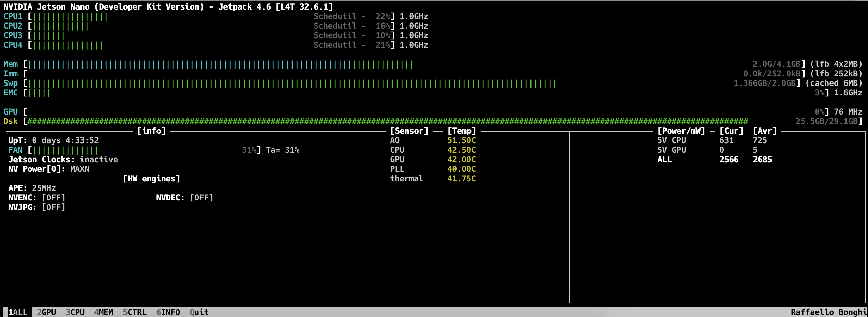The width and height of the screenshot is (868, 317).
Task: Click the 5V GPU power row label
Action: click(x=672, y=150)
